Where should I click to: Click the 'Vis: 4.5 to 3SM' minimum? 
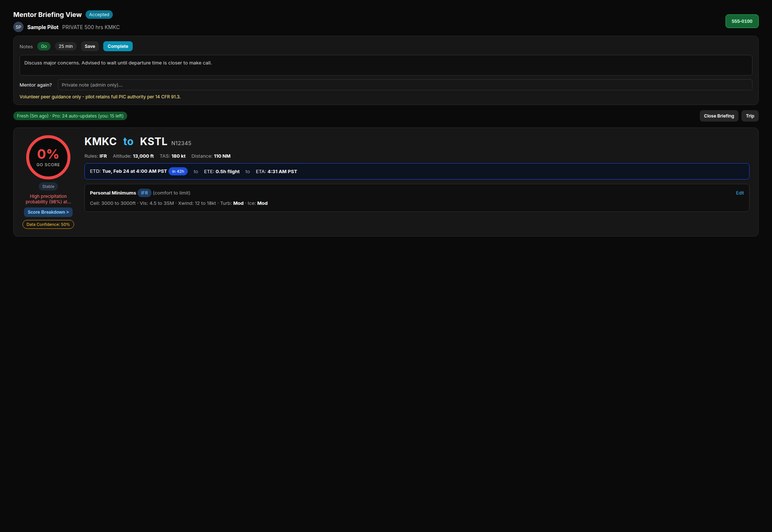(x=157, y=203)
